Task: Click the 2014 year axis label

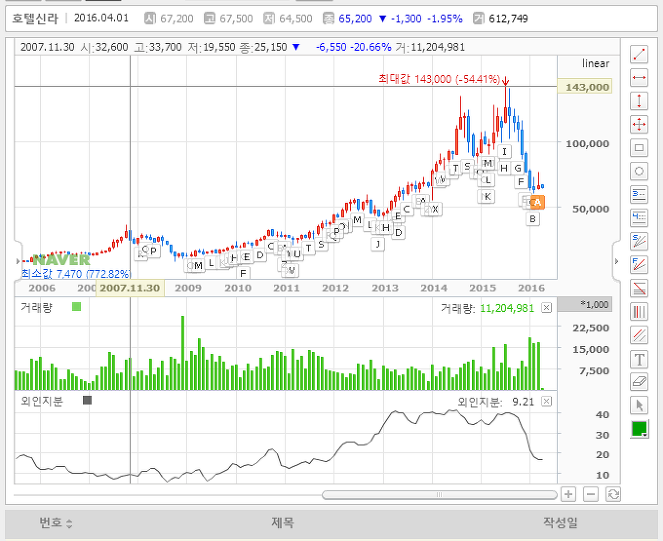Action: [433, 288]
